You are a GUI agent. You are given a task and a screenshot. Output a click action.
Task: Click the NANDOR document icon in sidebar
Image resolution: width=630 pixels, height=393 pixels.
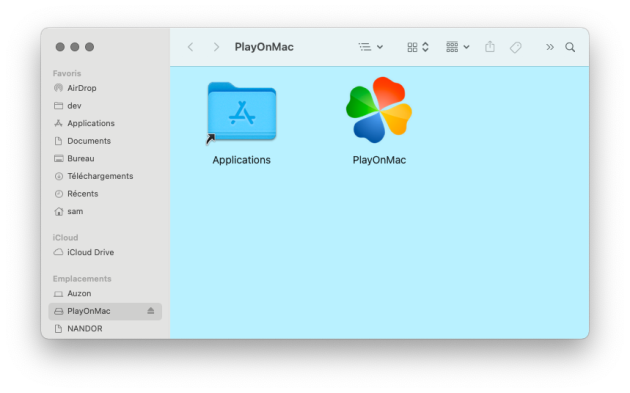pos(59,329)
